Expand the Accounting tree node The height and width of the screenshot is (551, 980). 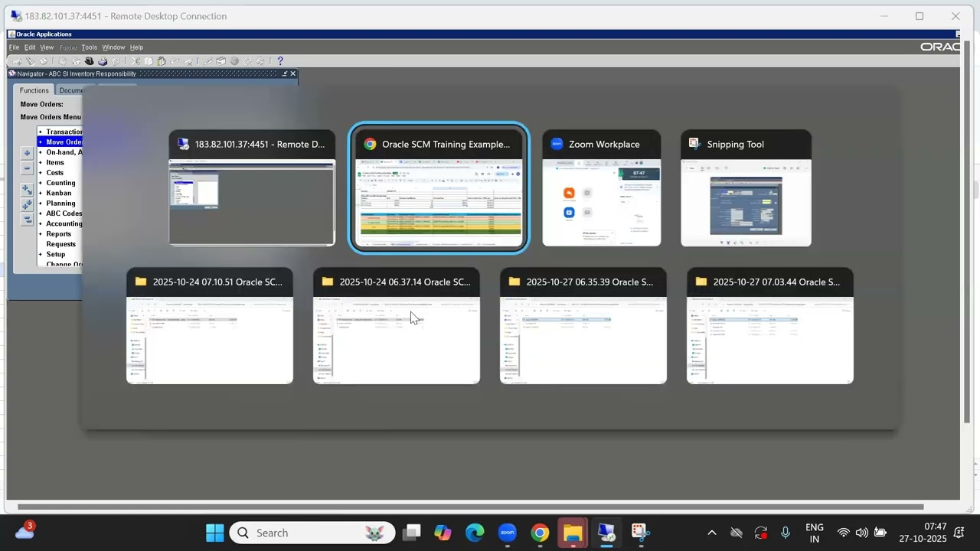pyautogui.click(x=40, y=223)
